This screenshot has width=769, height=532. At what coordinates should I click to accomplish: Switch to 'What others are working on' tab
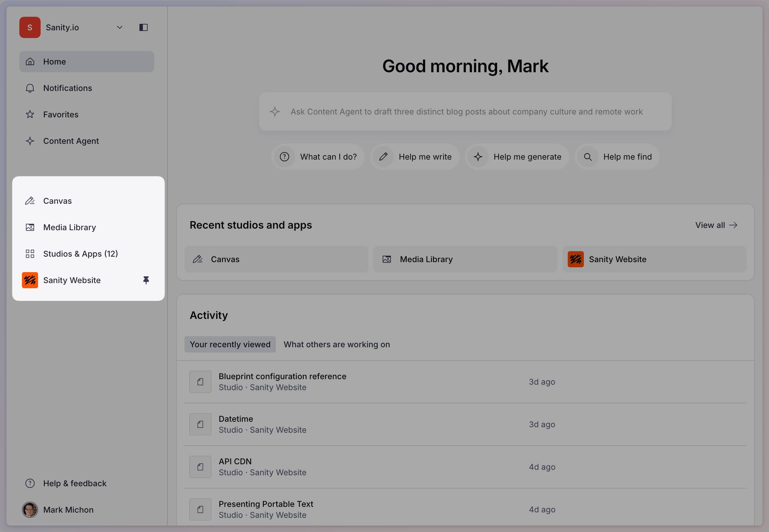point(337,344)
